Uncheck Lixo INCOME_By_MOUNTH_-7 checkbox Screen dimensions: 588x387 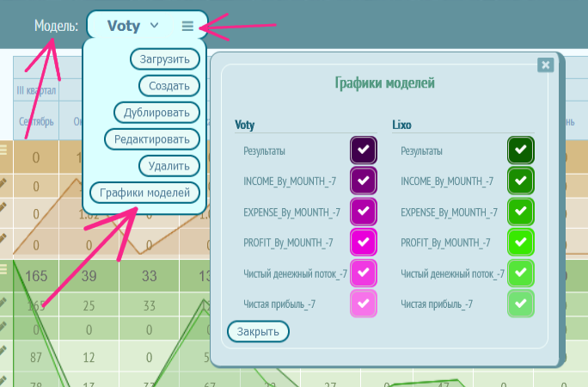(521, 181)
